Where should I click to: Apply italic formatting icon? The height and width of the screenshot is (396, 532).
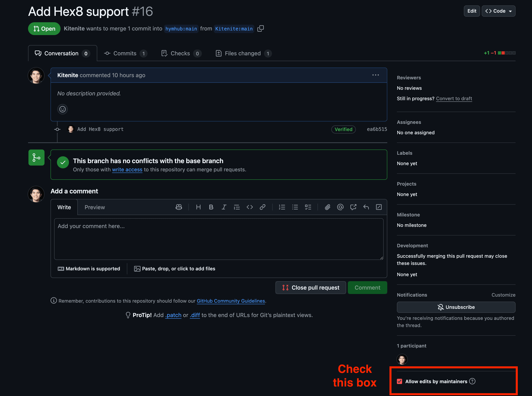tap(224, 207)
